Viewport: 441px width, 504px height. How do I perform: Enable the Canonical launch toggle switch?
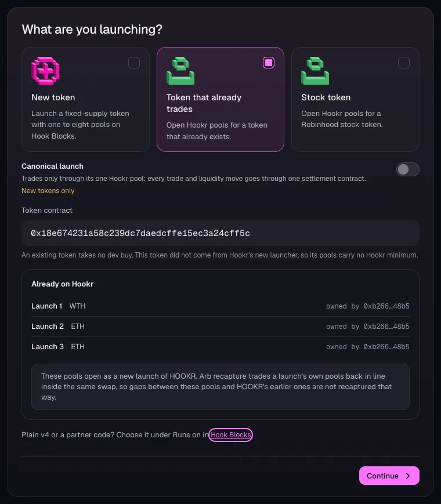coord(407,169)
